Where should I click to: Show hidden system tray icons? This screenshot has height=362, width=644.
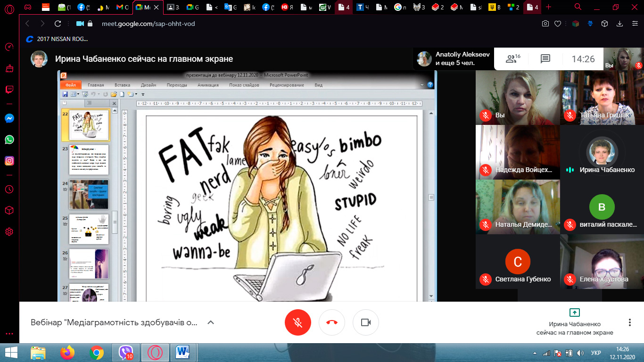click(535, 353)
